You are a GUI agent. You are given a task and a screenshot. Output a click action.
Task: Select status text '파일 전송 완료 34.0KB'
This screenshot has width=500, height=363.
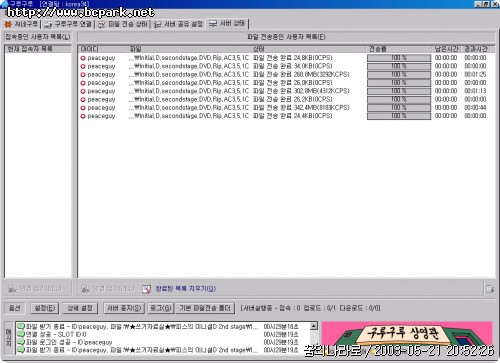tap(293, 66)
